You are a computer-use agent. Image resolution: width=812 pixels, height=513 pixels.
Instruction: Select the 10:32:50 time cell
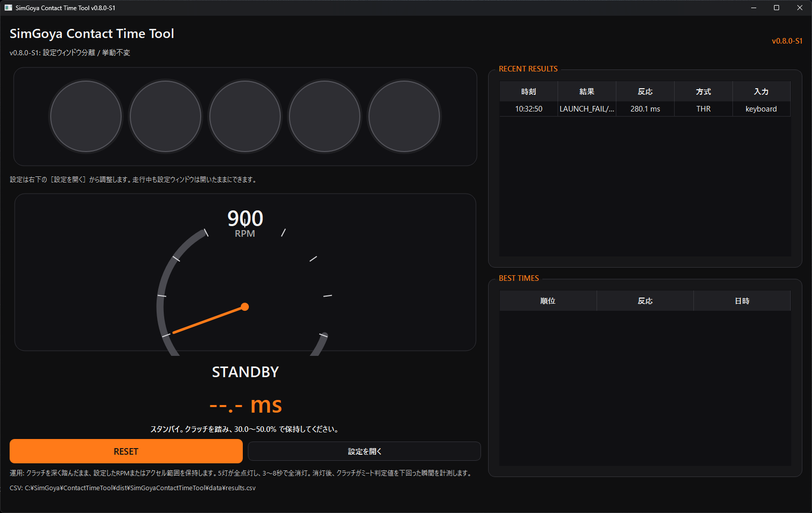[x=529, y=109]
